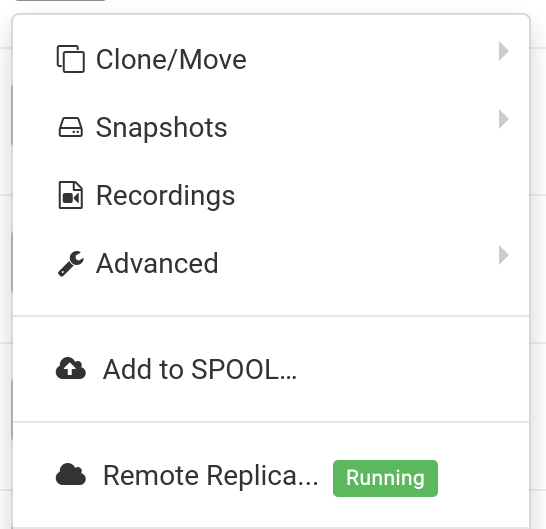
Task: Expand the Clone/Move submenu arrow
Action: pyautogui.click(x=503, y=51)
